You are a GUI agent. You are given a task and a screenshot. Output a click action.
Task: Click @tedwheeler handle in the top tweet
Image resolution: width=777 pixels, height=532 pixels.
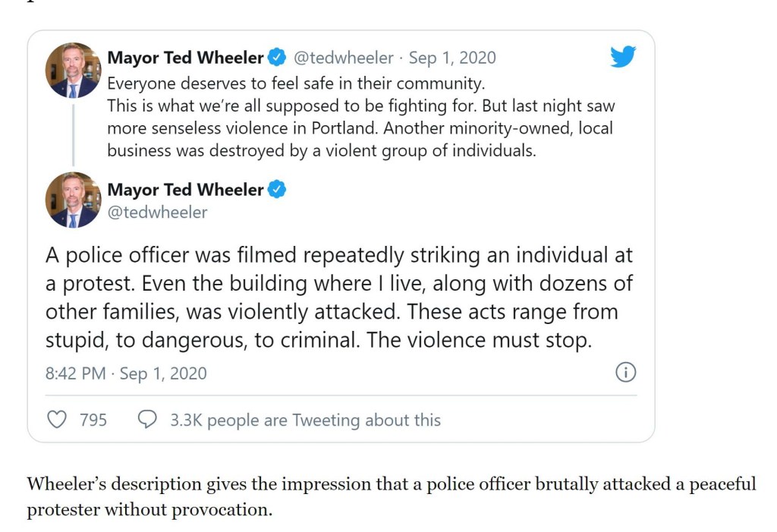[x=343, y=58]
